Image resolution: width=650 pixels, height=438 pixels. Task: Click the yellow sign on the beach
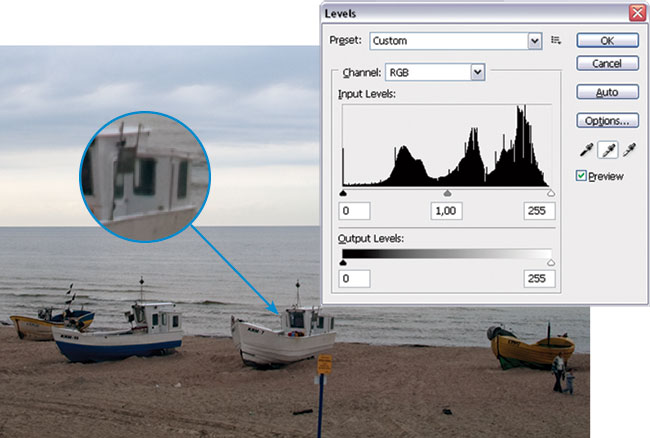point(325,365)
